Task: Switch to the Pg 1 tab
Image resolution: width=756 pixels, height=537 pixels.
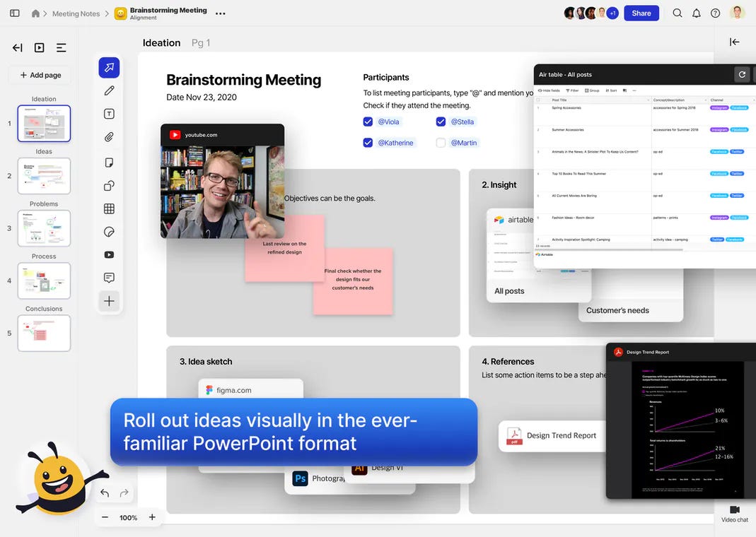Action: click(201, 42)
